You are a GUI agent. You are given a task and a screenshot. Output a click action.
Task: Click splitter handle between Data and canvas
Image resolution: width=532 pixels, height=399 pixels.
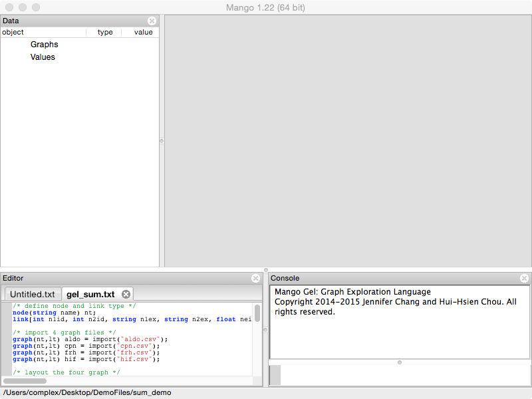pos(162,141)
